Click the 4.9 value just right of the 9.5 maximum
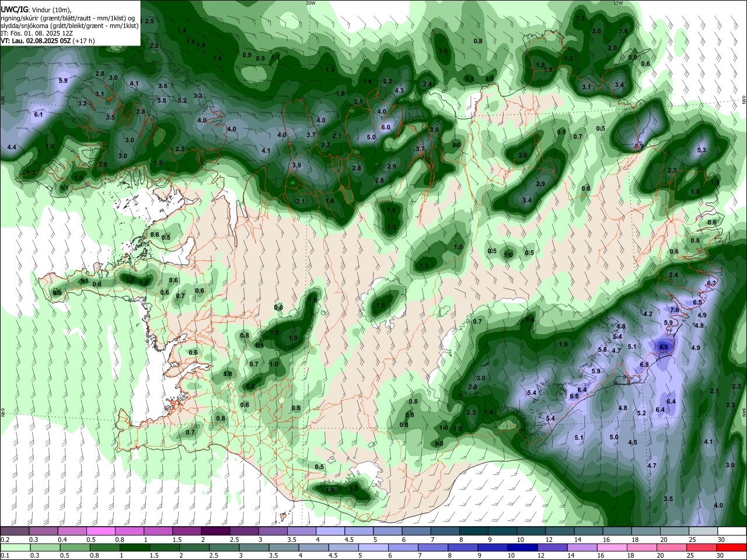Viewport: 747px width, 560px height. coord(696,348)
